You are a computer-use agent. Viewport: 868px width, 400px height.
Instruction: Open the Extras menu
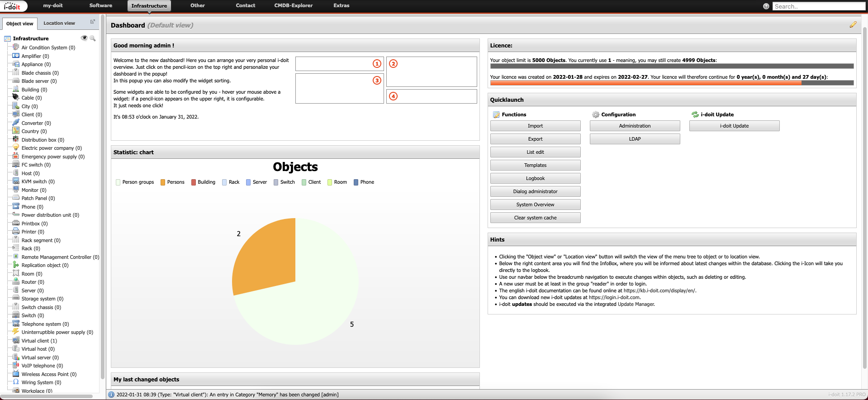pyautogui.click(x=341, y=6)
